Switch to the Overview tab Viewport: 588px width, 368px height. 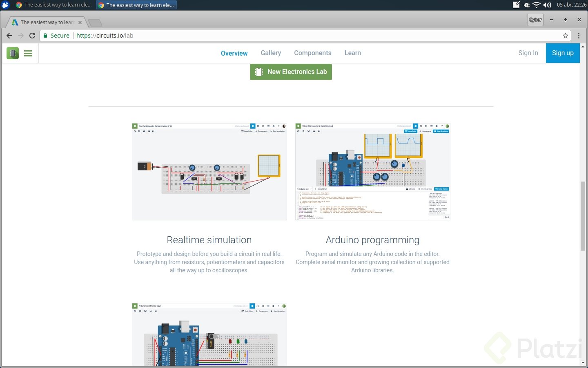234,53
